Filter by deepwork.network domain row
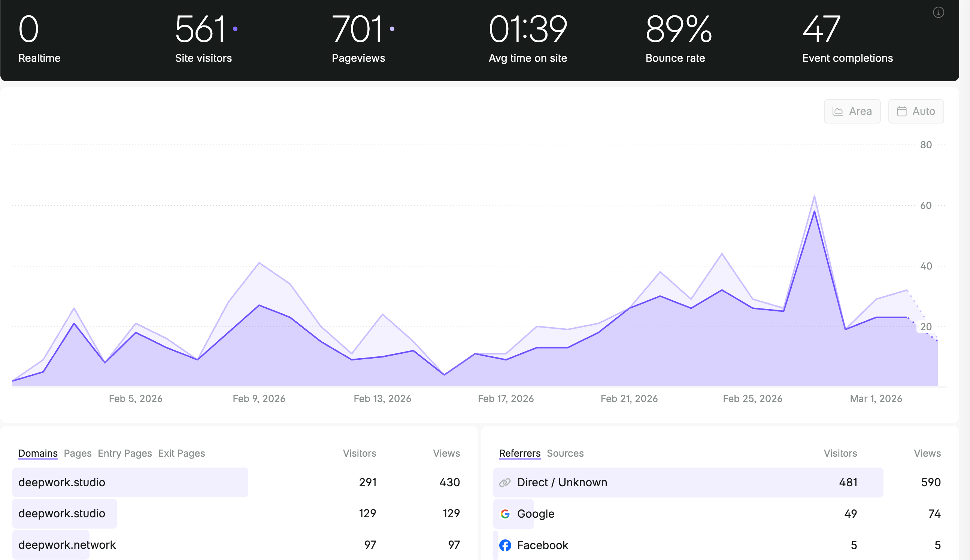This screenshot has height=560, width=970. (67, 545)
